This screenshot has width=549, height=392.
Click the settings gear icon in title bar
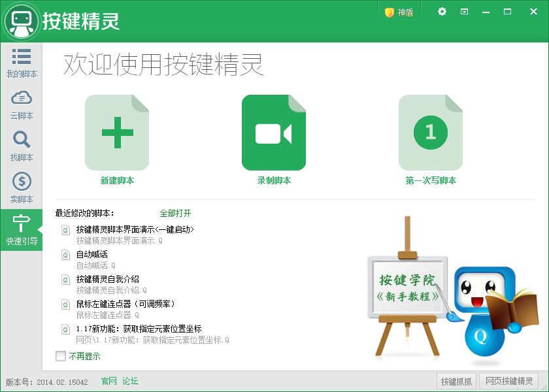tap(442, 12)
